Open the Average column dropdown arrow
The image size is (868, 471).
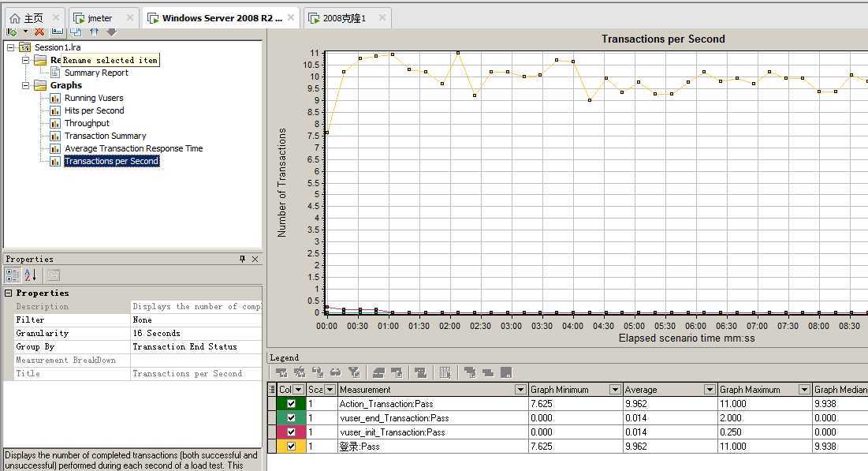pos(710,390)
